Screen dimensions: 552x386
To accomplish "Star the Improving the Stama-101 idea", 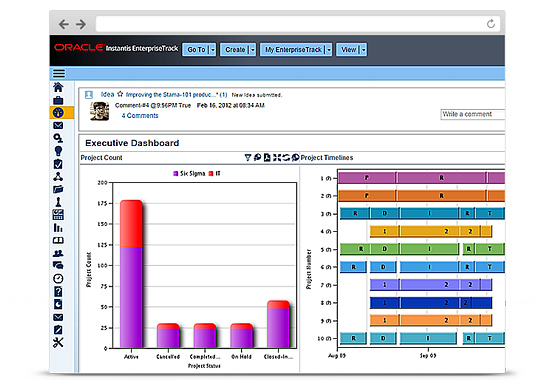I will 120,94.
